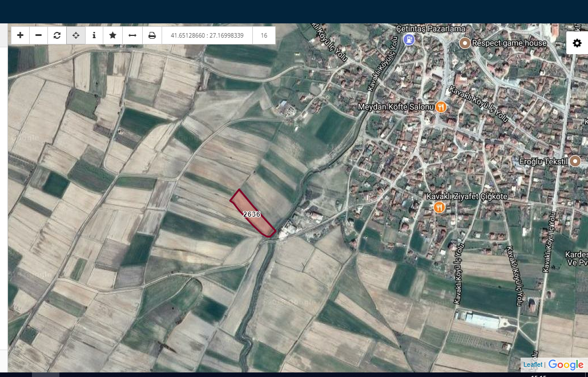Open the Leaflet attribution link
The image size is (588, 377).
[x=533, y=364]
